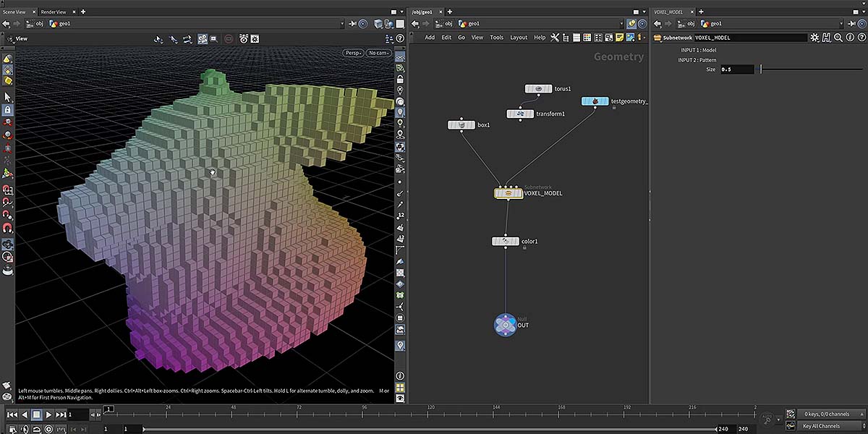Open the Layout menu in network editor
The image size is (868, 434).
(519, 38)
